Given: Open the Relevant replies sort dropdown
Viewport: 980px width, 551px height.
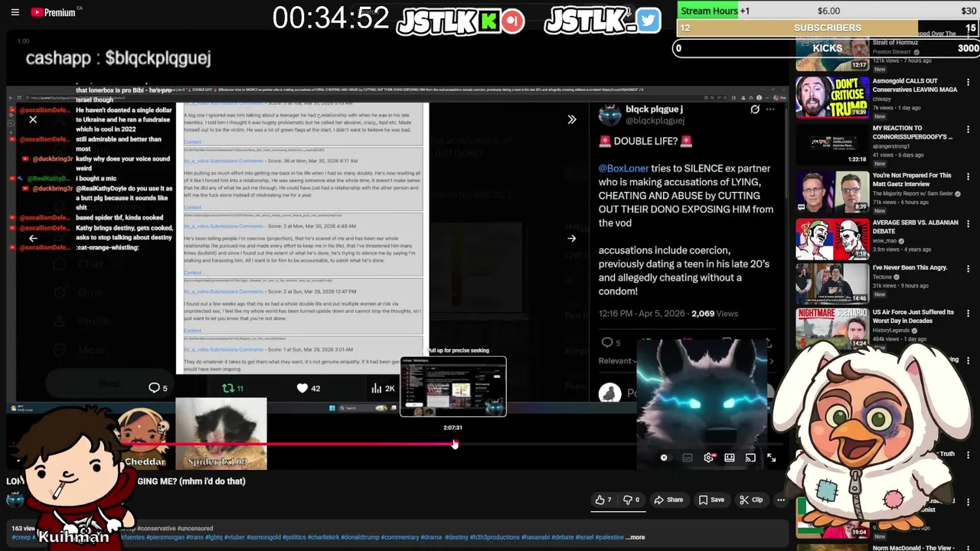Looking at the screenshot, I should tap(619, 360).
